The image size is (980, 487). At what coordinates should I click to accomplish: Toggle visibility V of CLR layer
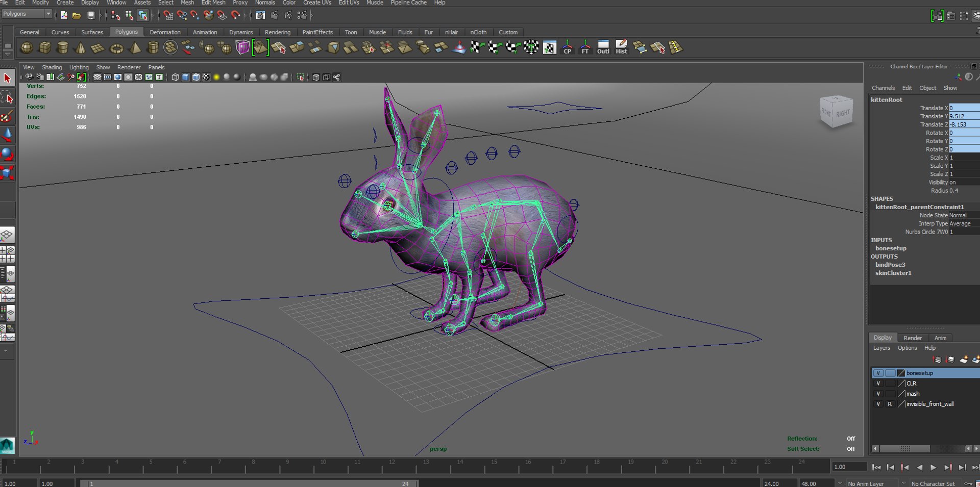[x=878, y=383]
